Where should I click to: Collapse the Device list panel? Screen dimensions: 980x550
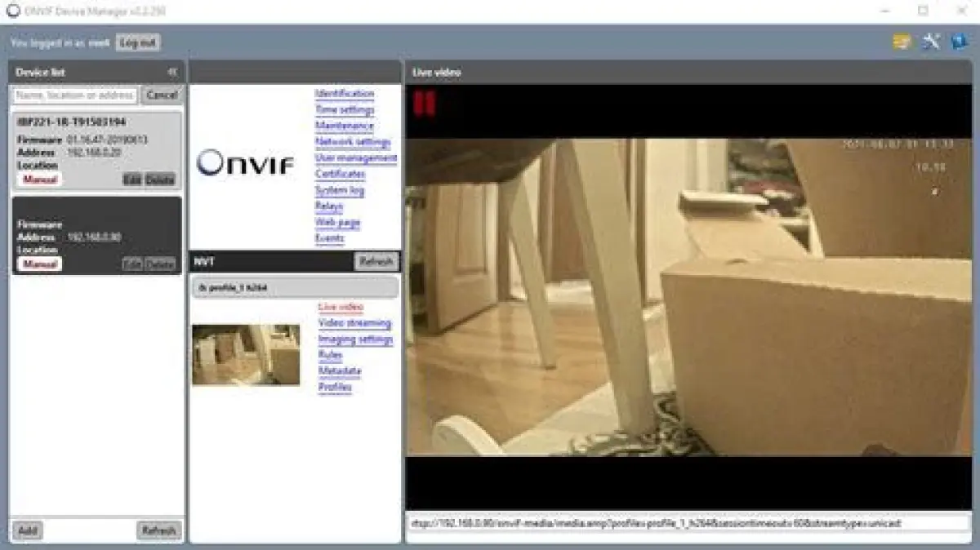(x=172, y=72)
